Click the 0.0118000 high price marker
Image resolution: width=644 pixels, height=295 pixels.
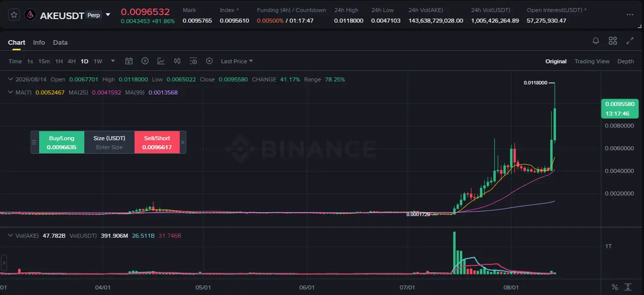[535, 82]
